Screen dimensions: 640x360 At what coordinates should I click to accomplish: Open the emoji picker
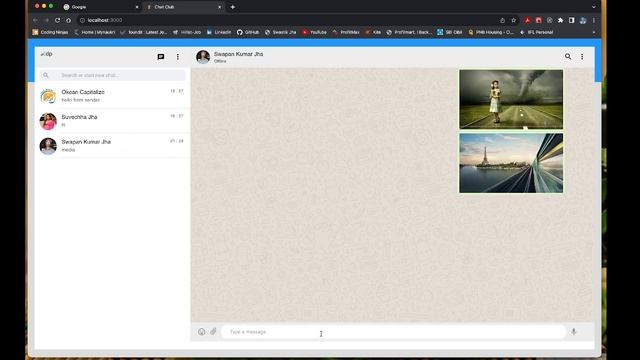point(202,332)
